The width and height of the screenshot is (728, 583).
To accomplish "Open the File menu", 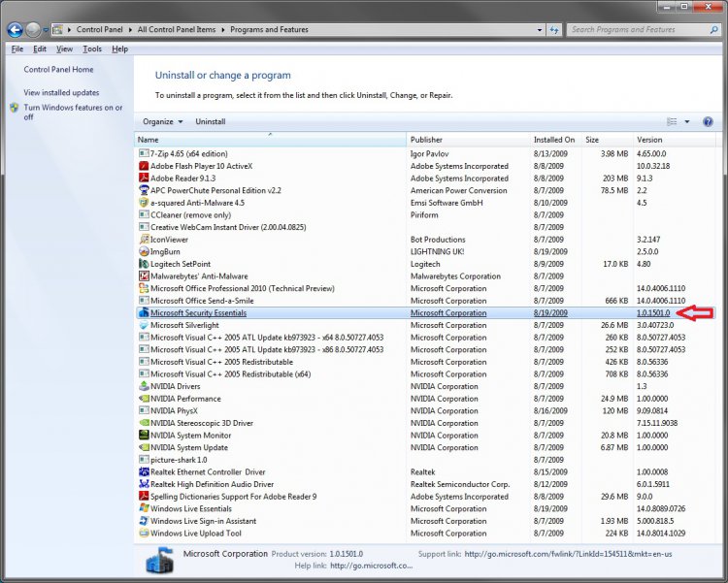I will pyautogui.click(x=17, y=49).
